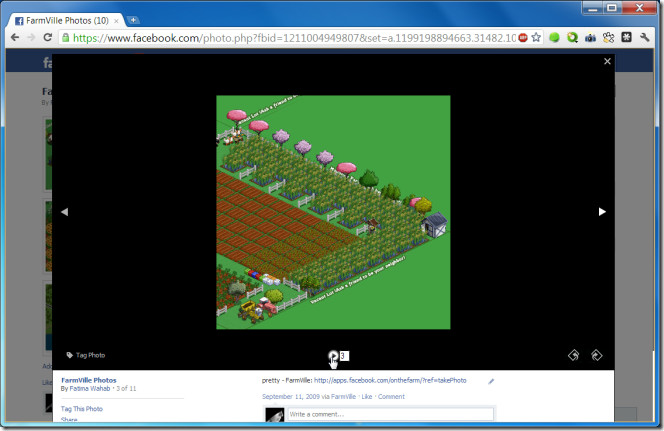
Task: Open the apps.facebook.com onthefarm link
Action: pos(390,380)
